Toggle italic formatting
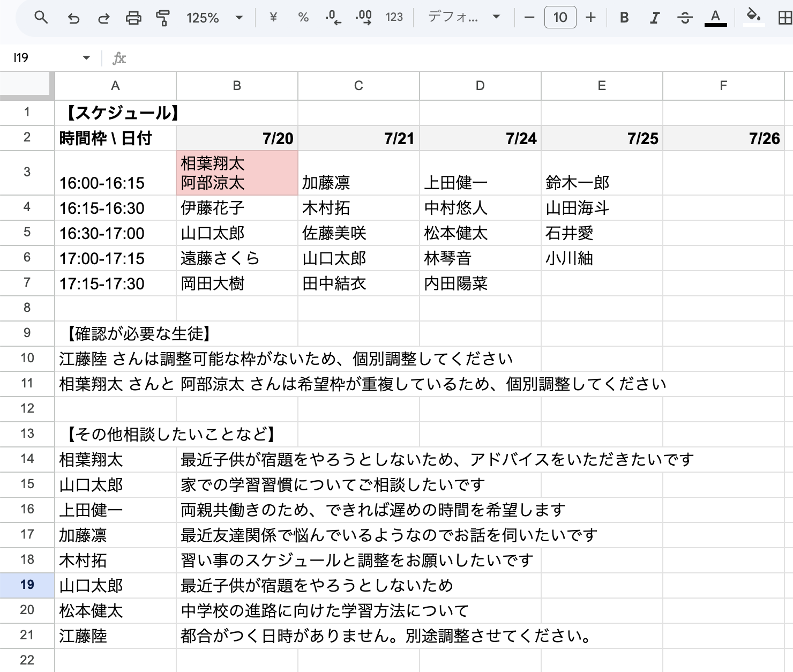This screenshot has height=672, width=793. pos(654,18)
